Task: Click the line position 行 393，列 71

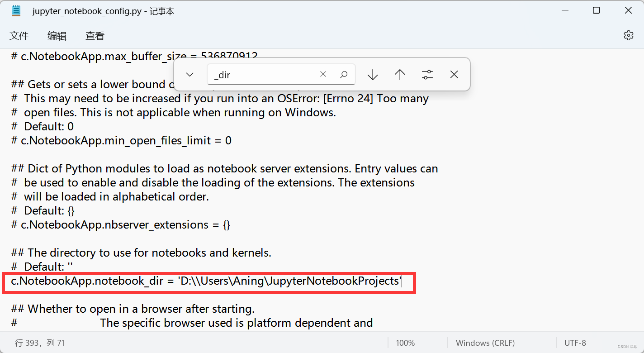Action: (x=40, y=343)
